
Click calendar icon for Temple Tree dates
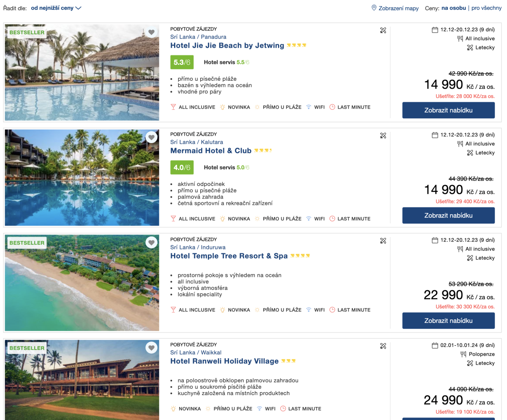pyautogui.click(x=435, y=240)
